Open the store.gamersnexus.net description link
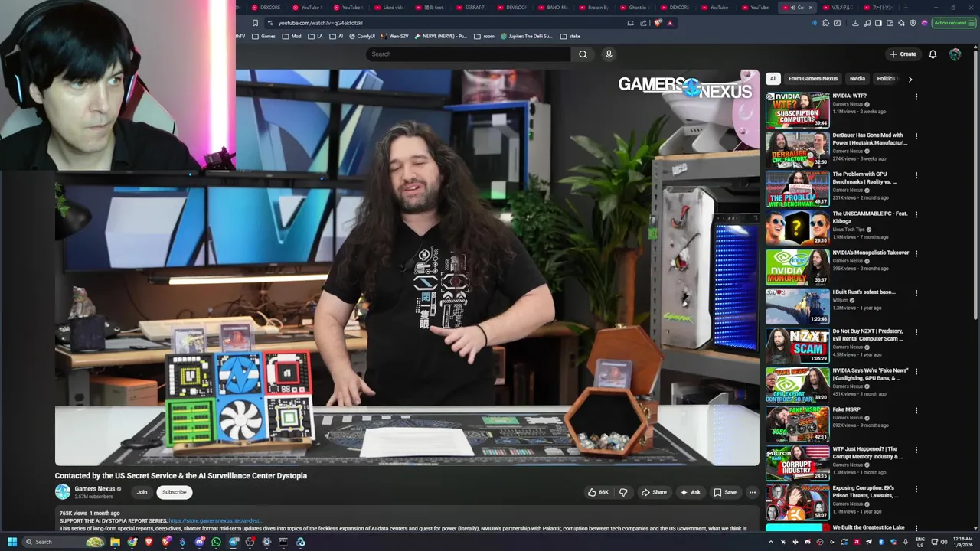Screen dimensions: 980x551 click(215, 521)
